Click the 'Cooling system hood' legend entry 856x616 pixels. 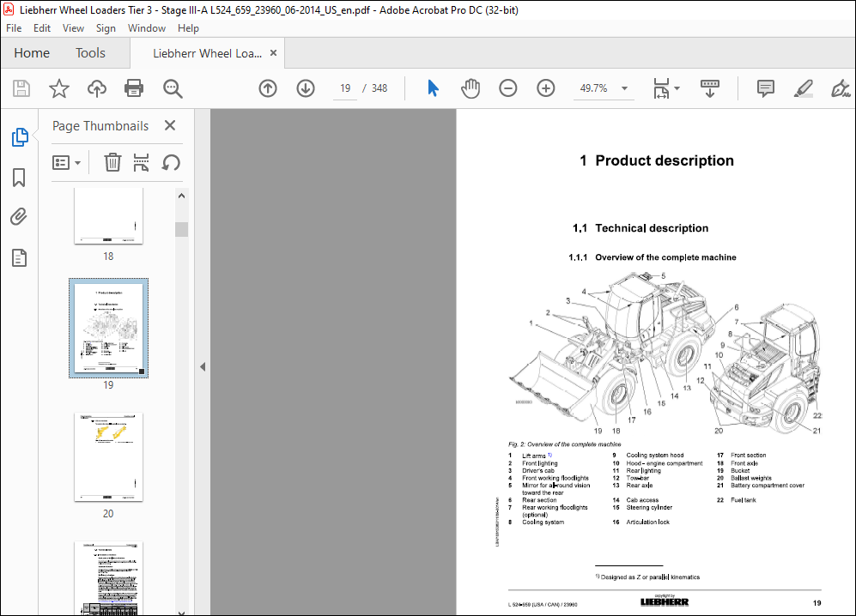(x=654, y=455)
